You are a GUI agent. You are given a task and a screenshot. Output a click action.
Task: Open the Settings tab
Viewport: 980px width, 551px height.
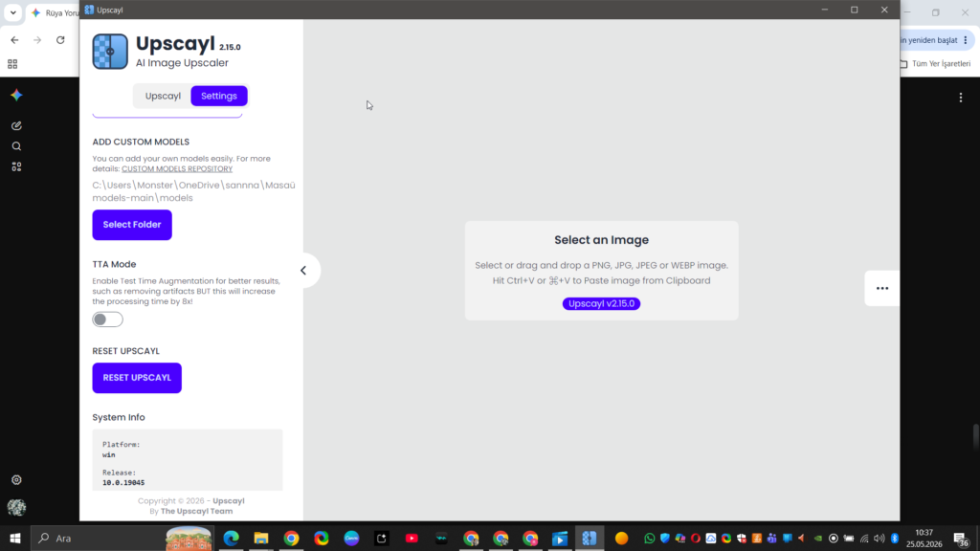[x=219, y=96]
